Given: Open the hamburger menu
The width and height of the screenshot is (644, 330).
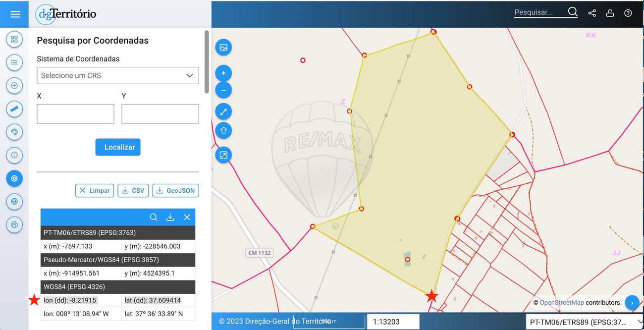Looking at the screenshot, I should [15, 14].
